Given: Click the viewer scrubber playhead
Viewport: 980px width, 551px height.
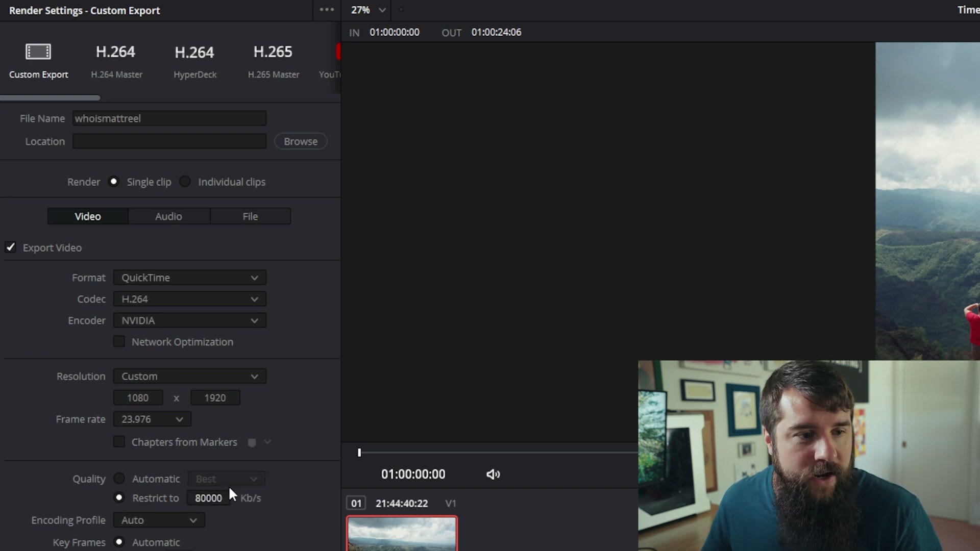Looking at the screenshot, I should 359,453.
